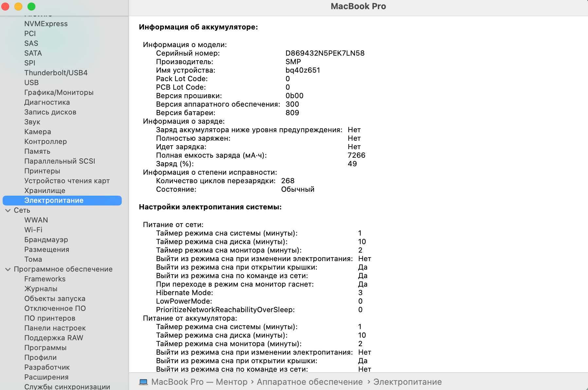Click firmware version value 0b00
This screenshot has height=390, width=588.
pyautogui.click(x=294, y=96)
